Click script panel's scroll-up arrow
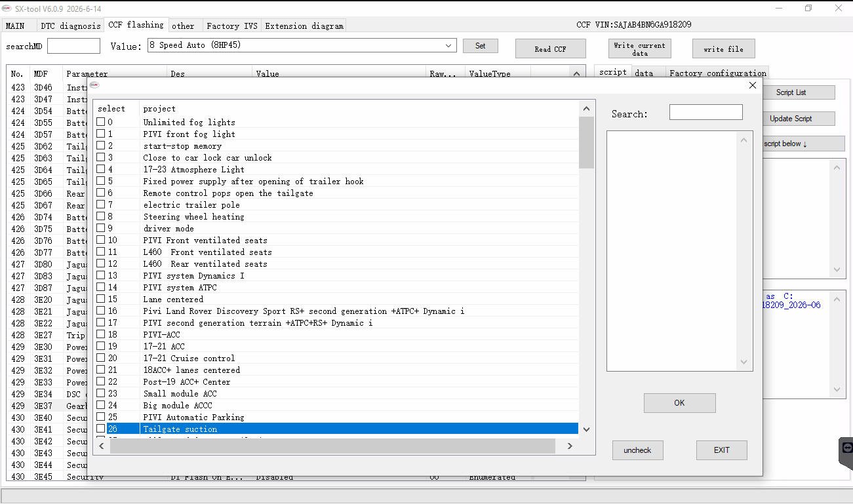The image size is (853, 504). (x=837, y=168)
